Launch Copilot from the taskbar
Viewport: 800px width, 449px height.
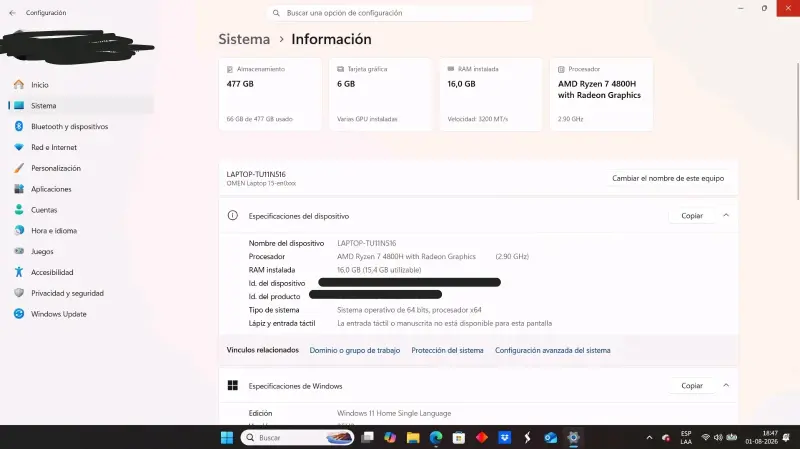coord(390,438)
